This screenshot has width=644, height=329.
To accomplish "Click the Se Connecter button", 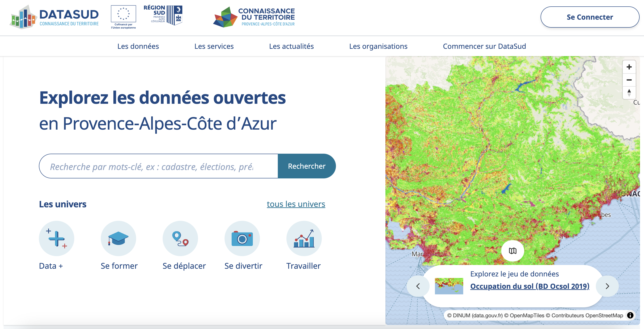I will [589, 17].
